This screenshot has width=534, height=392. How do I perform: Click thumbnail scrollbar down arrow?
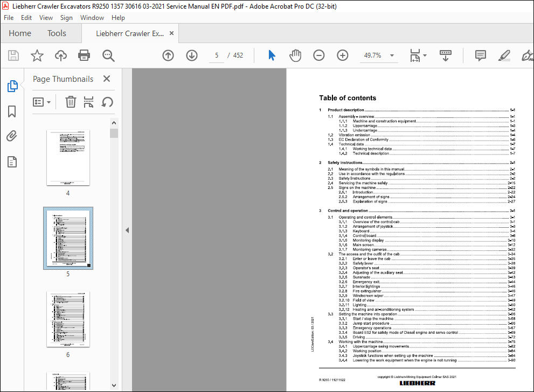point(114,386)
